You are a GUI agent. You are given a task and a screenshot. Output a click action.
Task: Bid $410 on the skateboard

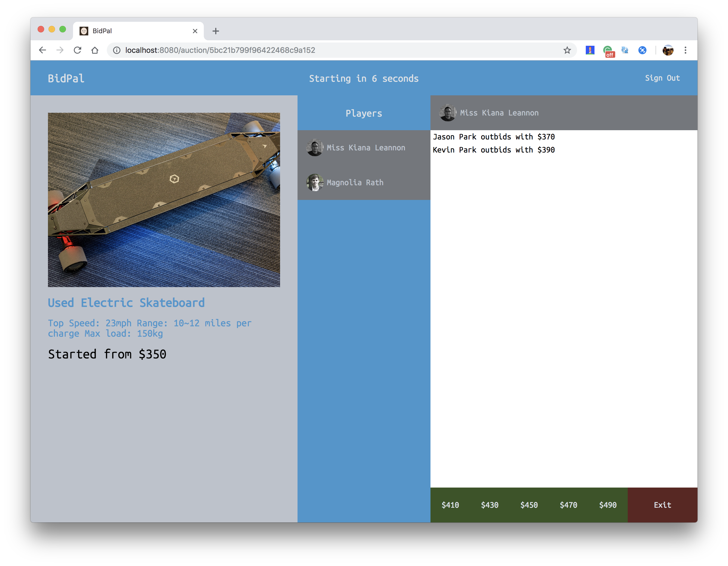pos(450,505)
